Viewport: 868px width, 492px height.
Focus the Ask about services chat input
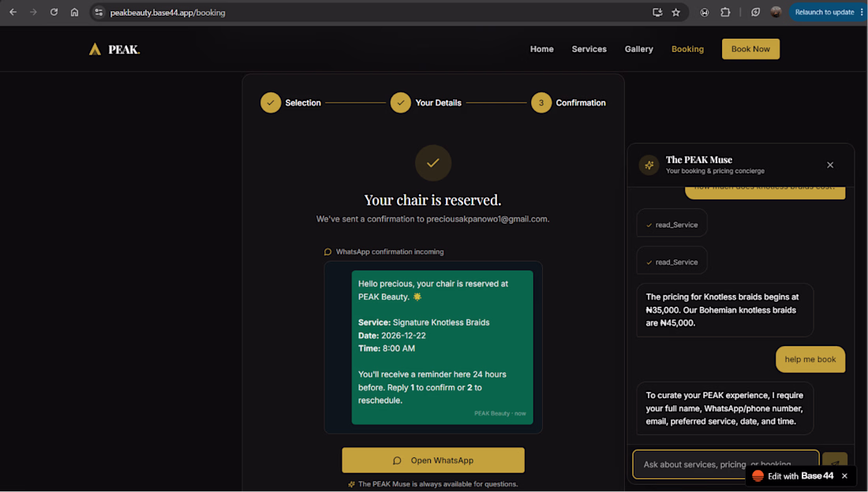[726, 464]
